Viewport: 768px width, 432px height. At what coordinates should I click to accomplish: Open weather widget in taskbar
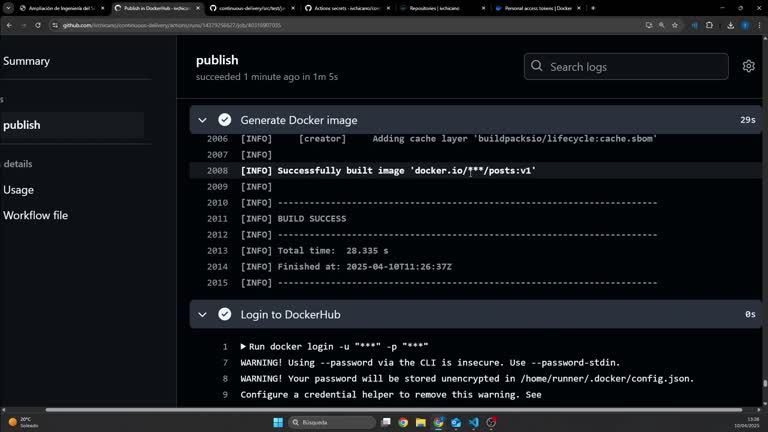pyautogui.click(x=24, y=422)
